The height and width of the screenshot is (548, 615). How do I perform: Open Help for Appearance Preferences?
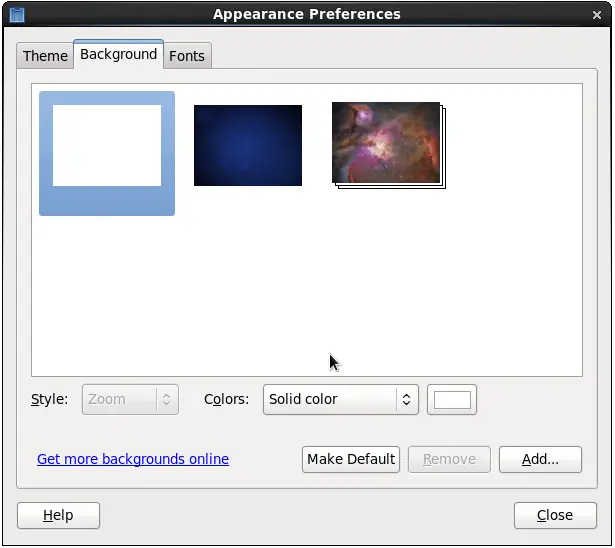(58, 515)
